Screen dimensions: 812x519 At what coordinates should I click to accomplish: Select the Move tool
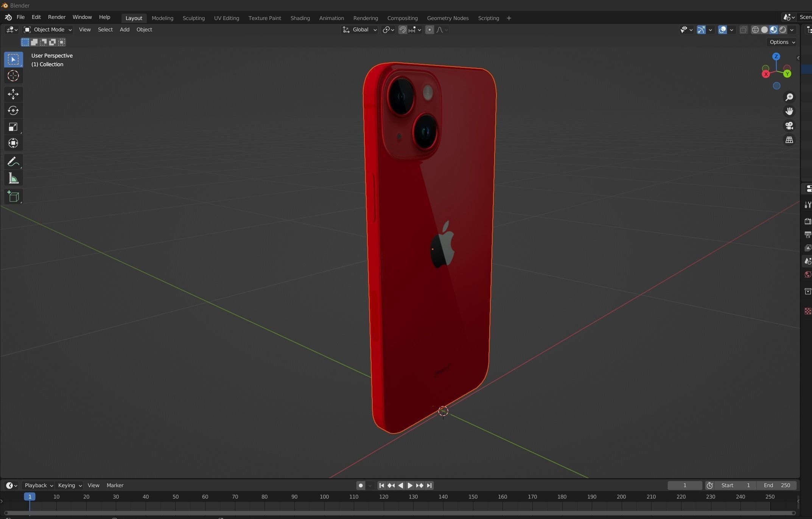pos(13,94)
